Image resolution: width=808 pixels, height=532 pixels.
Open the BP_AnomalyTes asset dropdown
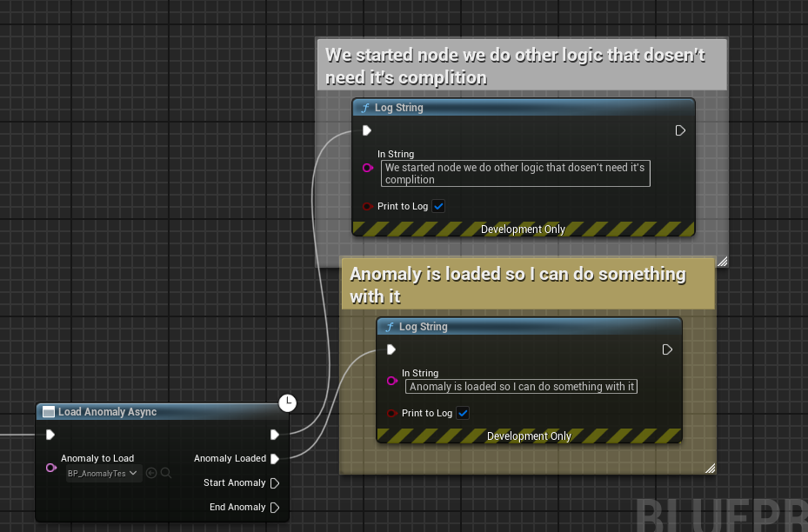point(104,474)
